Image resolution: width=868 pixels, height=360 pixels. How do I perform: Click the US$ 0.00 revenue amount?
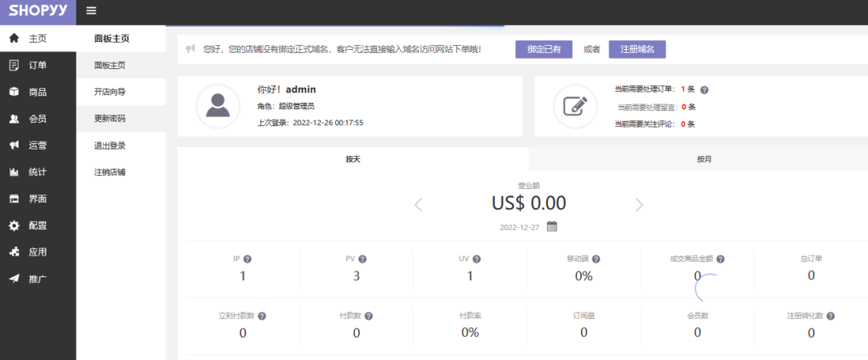coord(529,203)
